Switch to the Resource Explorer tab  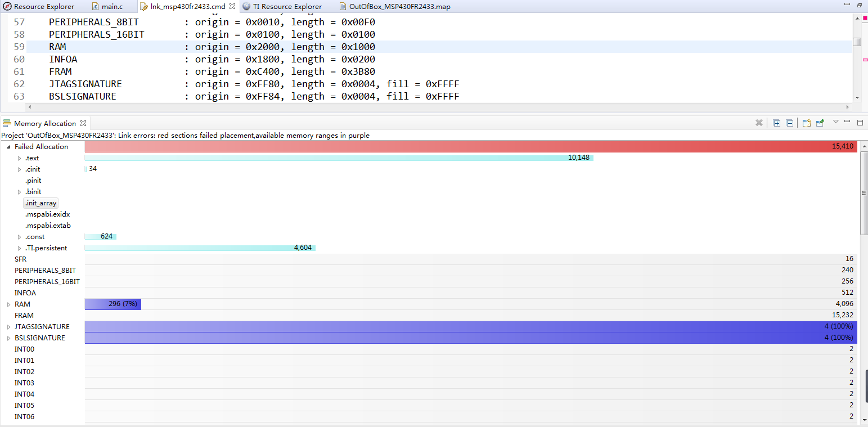click(x=39, y=7)
